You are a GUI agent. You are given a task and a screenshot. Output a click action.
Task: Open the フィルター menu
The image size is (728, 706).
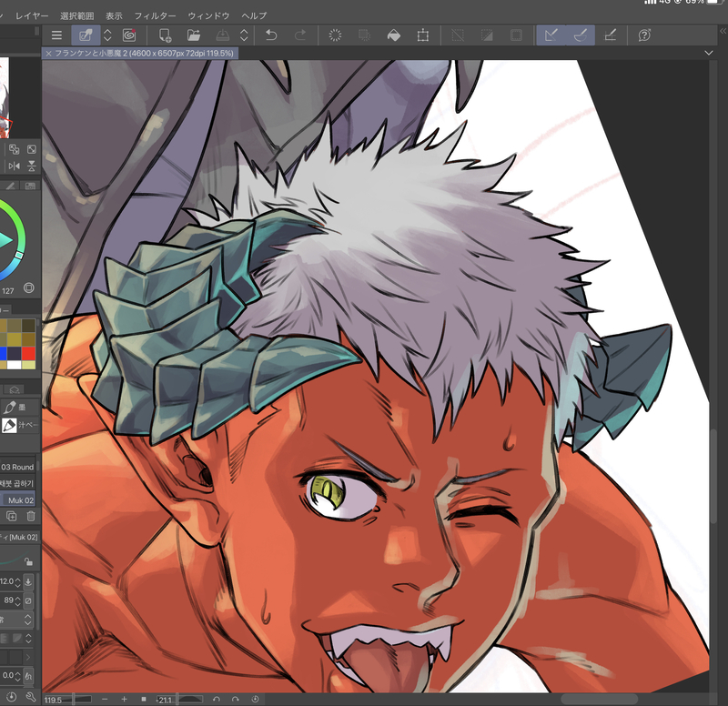[155, 15]
